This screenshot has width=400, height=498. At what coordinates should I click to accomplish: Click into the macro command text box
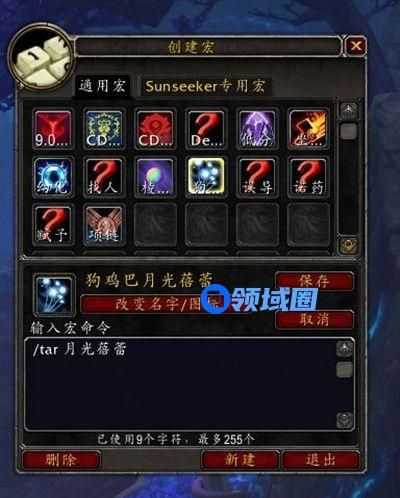tap(180, 384)
